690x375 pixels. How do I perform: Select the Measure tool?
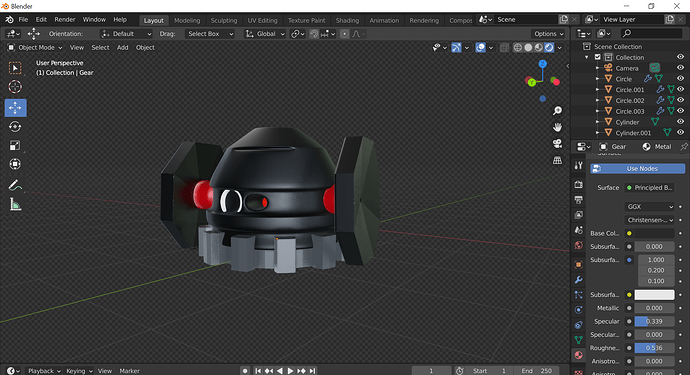[x=15, y=204]
